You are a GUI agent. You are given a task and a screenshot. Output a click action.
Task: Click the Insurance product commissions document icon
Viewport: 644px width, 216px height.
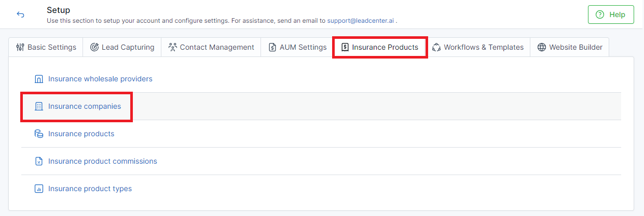[x=38, y=161]
